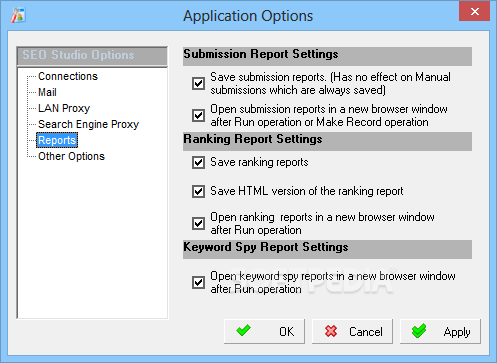Image resolution: width=497 pixels, height=363 pixels.
Task: Close the Application Options dialog
Action: click(x=474, y=11)
